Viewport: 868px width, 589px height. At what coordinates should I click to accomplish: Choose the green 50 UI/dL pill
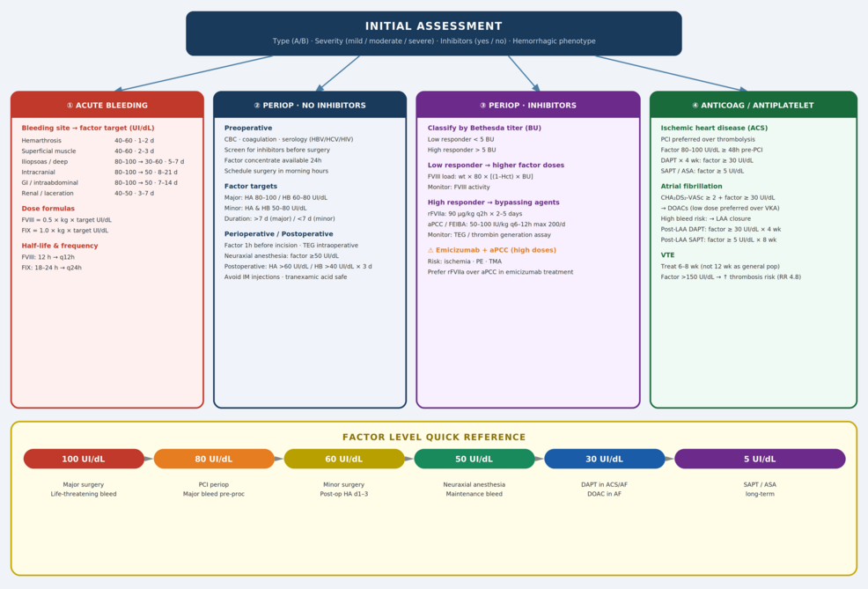click(x=474, y=459)
